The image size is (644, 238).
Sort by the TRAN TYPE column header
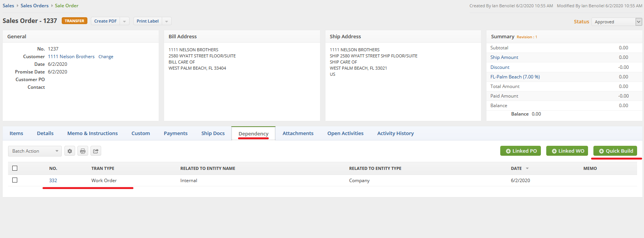click(x=103, y=169)
